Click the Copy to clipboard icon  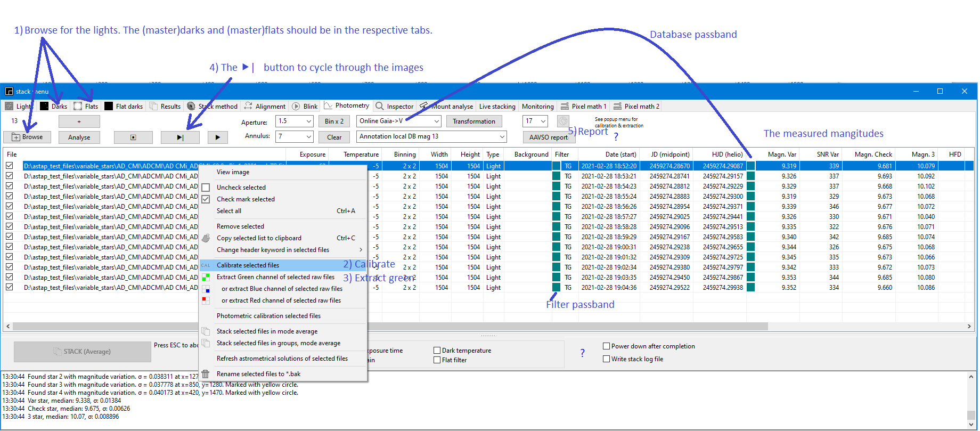point(206,238)
